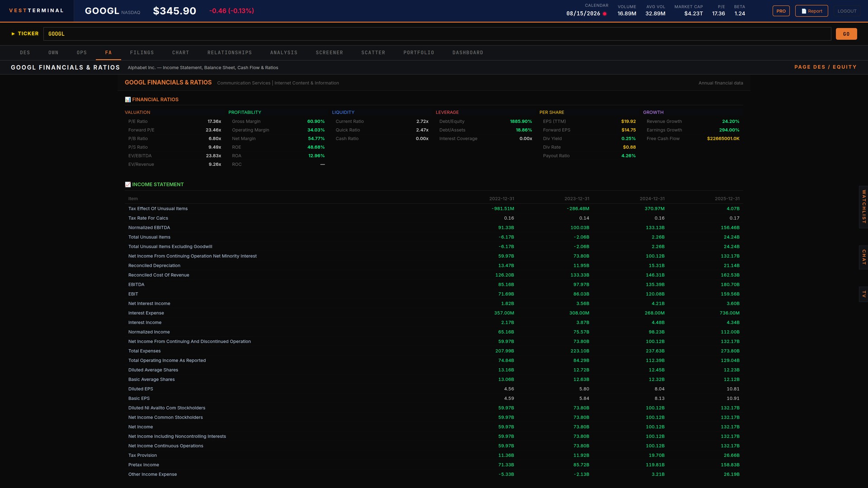Click the VALUATION section heading
Screen dimensions: 868x488
point(137,113)
